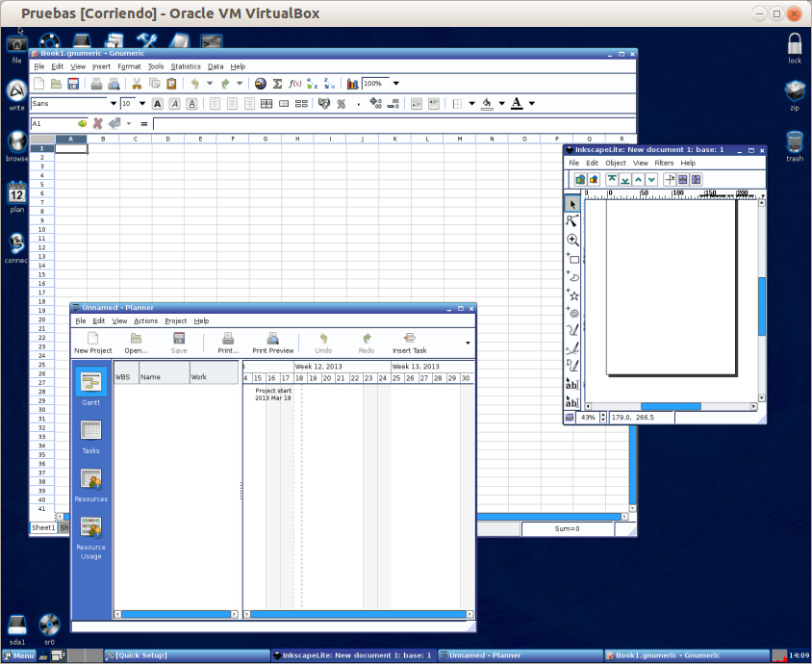Open the Resources view in Planner sidebar
The height and width of the screenshot is (664, 812).
[x=91, y=485]
